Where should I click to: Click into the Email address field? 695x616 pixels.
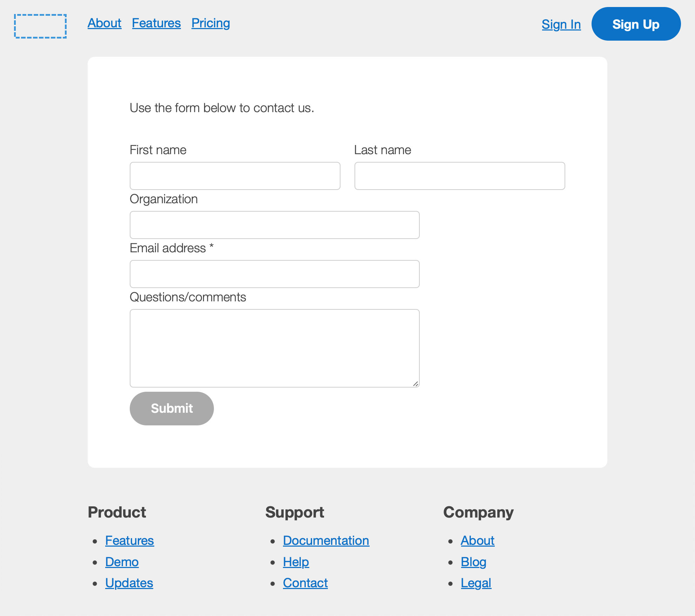pyautogui.click(x=275, y=274)
